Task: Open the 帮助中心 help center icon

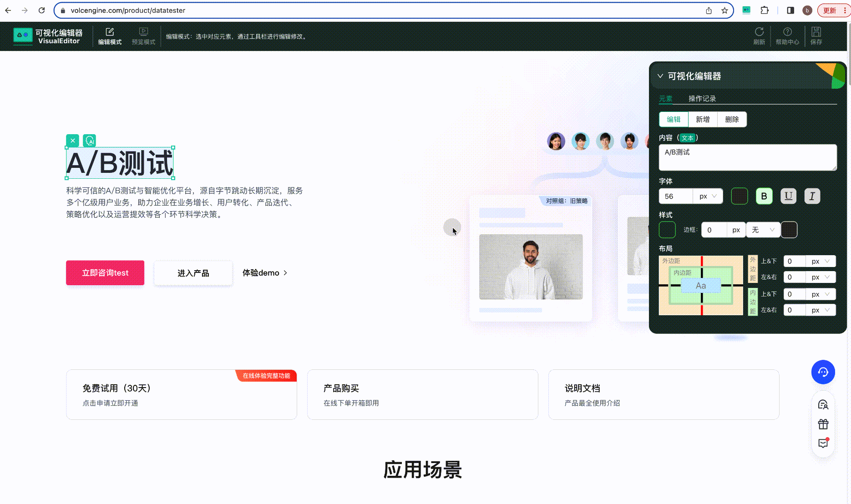Action: click(787, 36)
